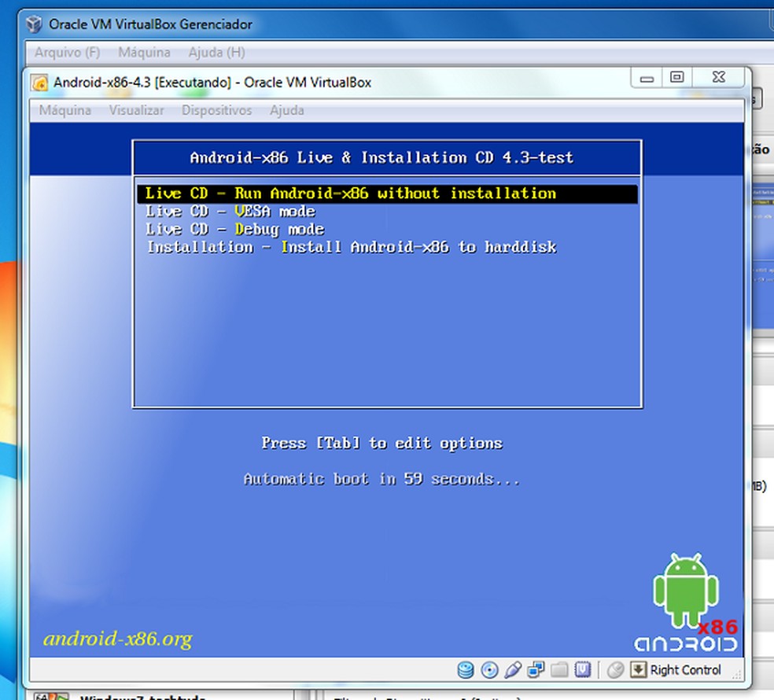This screenshot has height=700, width=774.
Task: Open the Ajuda menu of the VM window
Action: click(287, 110)
